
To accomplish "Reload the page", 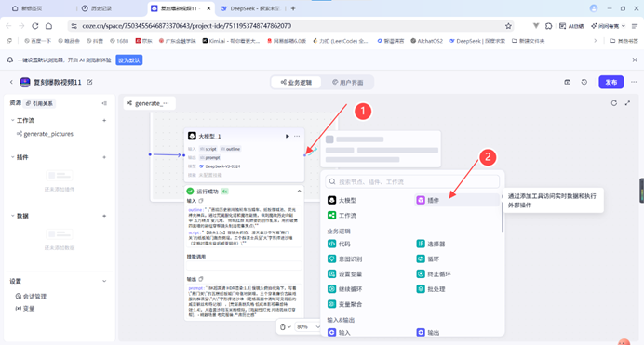I will tap(35, 26).
